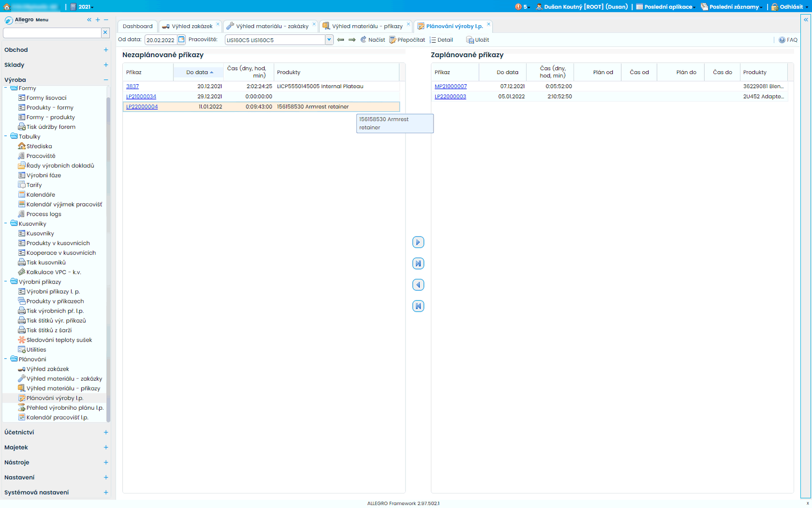Sort by Do data column header
Screen dimensions: 812x508
(x=197, y=72)
